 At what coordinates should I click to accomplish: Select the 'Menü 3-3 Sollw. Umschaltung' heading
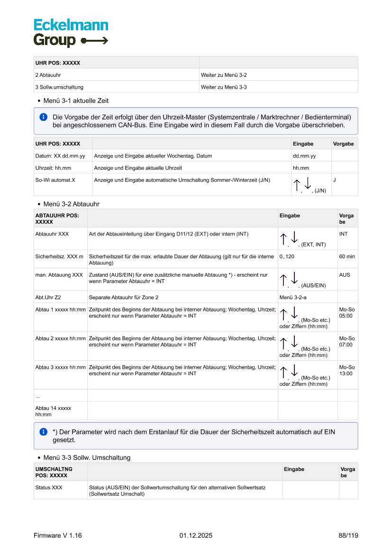(x=87, y=457)
